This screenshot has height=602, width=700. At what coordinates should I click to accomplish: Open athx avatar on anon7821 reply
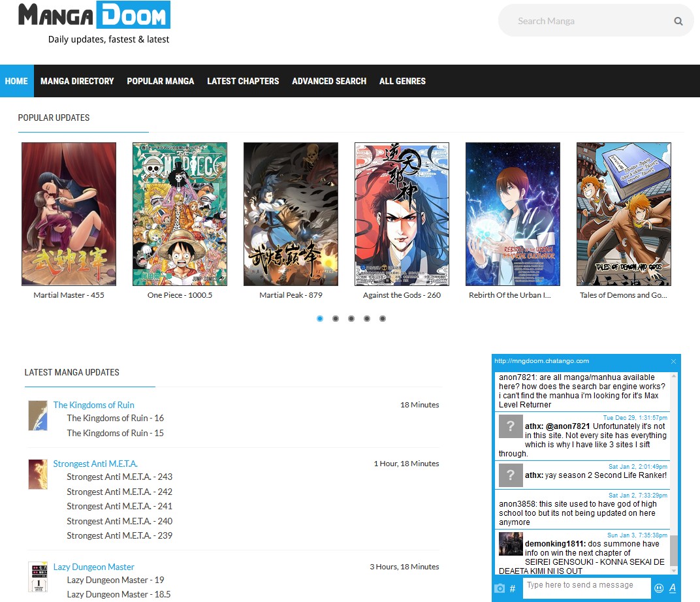click(511, 426)
